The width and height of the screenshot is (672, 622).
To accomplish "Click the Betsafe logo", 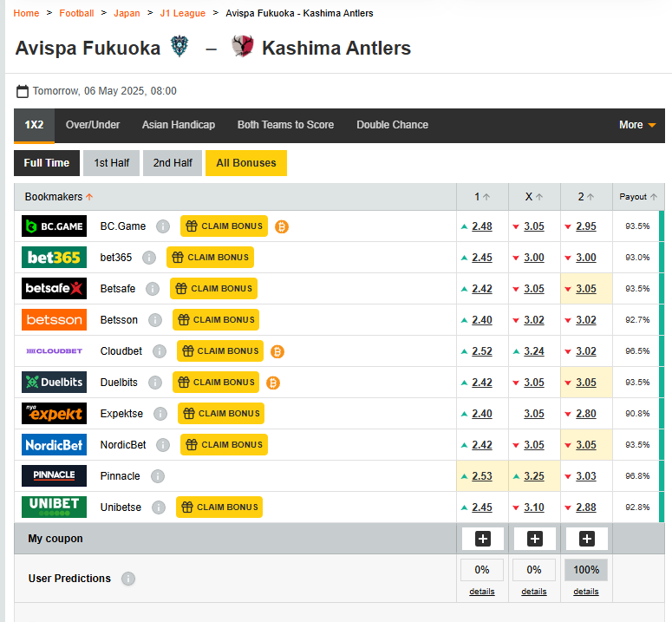I will pos(54,289).
